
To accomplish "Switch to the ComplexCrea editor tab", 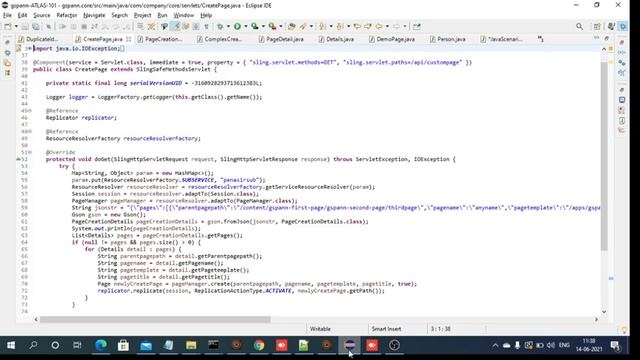I will pos(219,39).
